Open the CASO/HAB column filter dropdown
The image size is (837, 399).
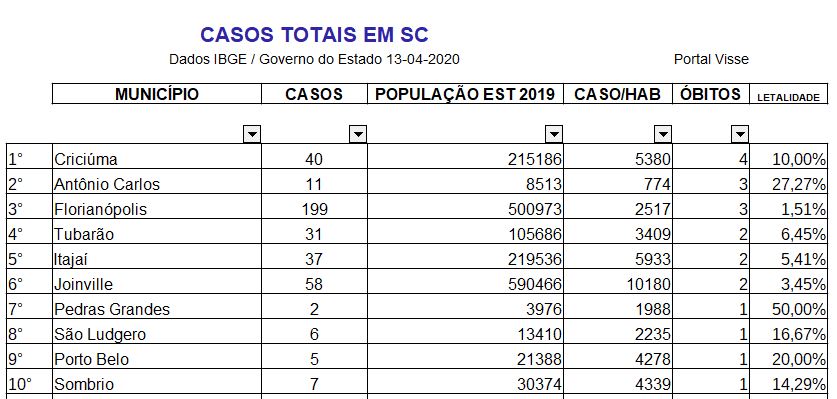point(662,134)
